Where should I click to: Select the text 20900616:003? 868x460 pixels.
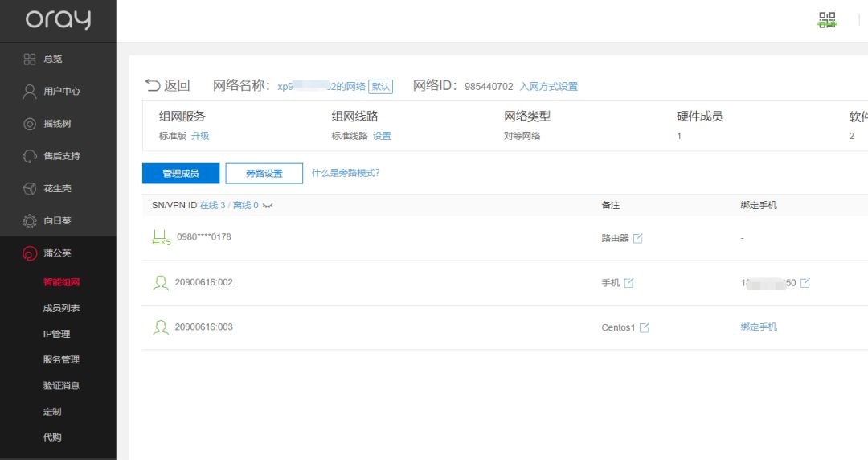[x=203, y=327]
